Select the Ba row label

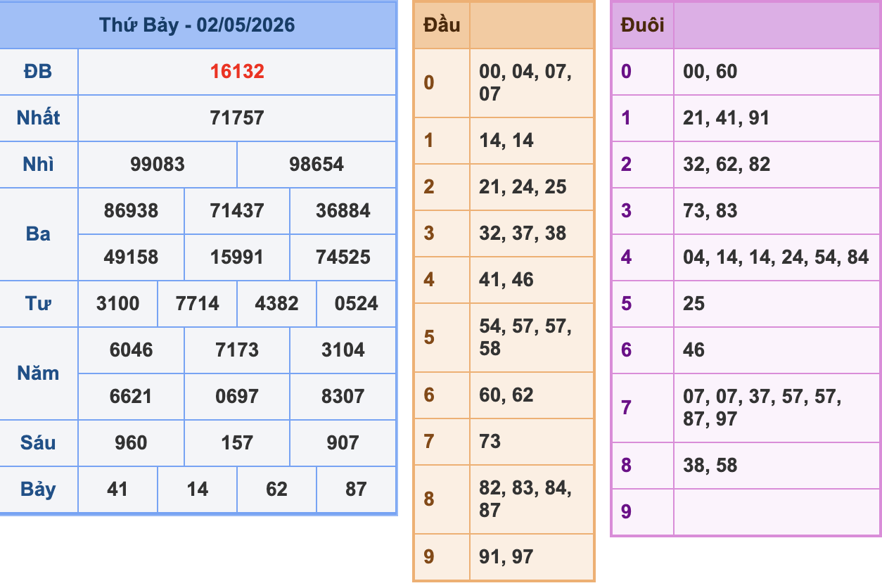pyautogui.click(x=39, y=234)
